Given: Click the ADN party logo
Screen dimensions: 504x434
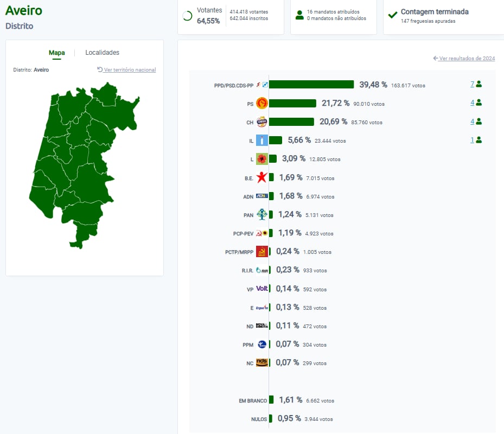Looking at the screenshot, I should coord(262,196).
